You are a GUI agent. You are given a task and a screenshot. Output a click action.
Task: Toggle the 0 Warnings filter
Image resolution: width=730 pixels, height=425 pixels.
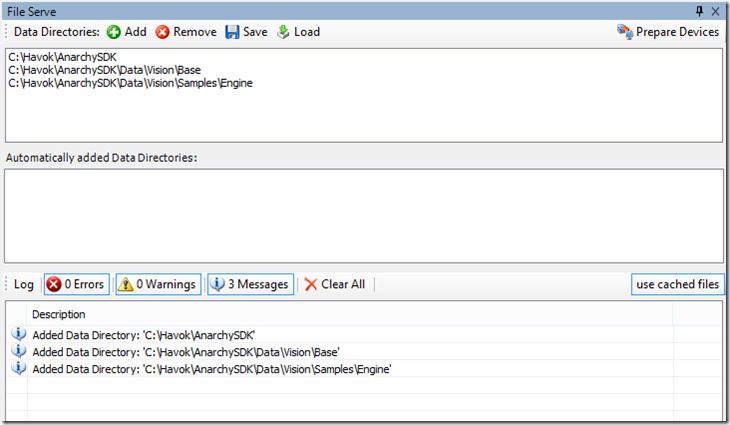click(157, 284)
